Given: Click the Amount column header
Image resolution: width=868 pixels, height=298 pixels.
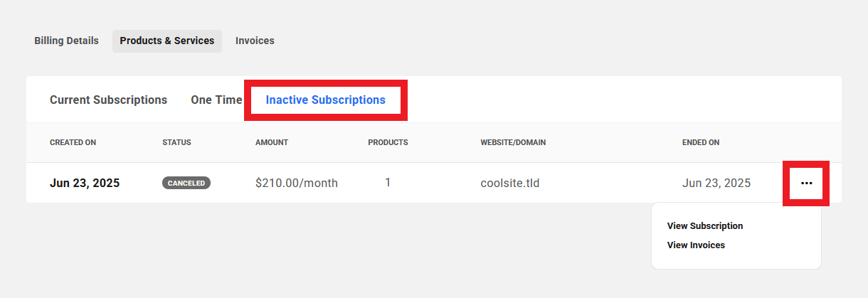Looking at the screenshot, I should click(x=272, y=142).
